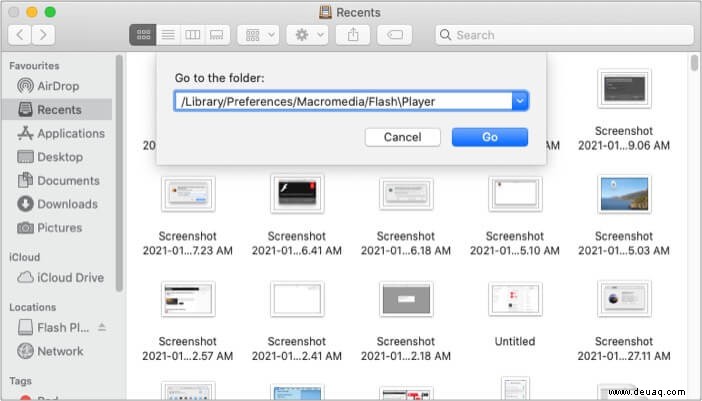Click the Cancel button
Image resolution: width=702 pixels, height=401 pixels.
tap(402, 137)
